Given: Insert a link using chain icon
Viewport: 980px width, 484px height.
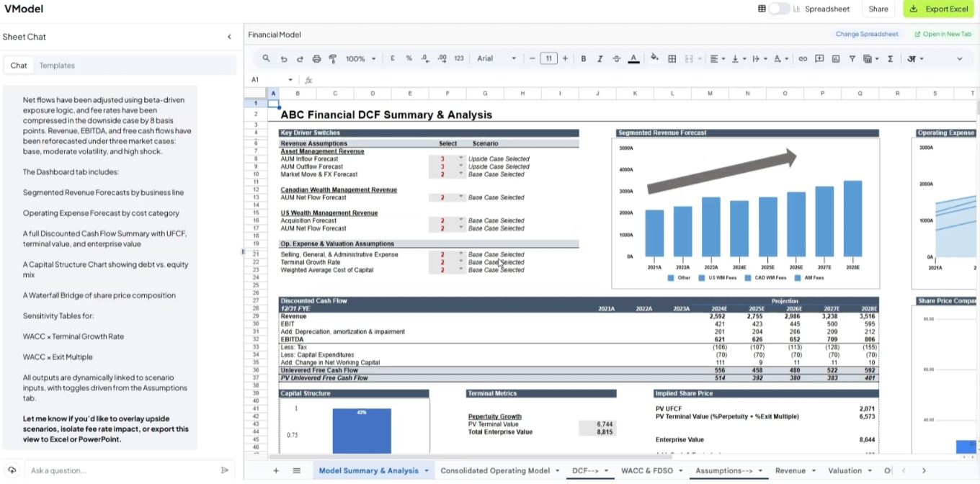Looking at the screenshot, I should click(803, 59).
